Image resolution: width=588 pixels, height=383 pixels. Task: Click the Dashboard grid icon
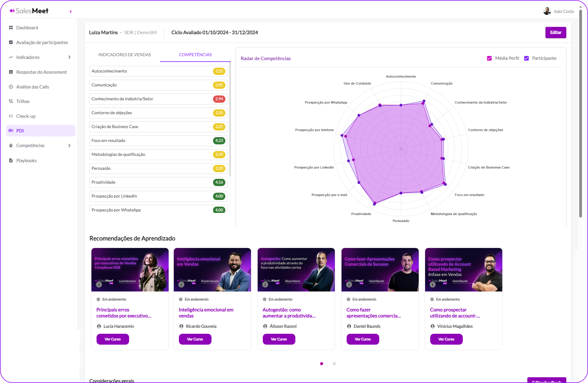(x=11, y=27)
